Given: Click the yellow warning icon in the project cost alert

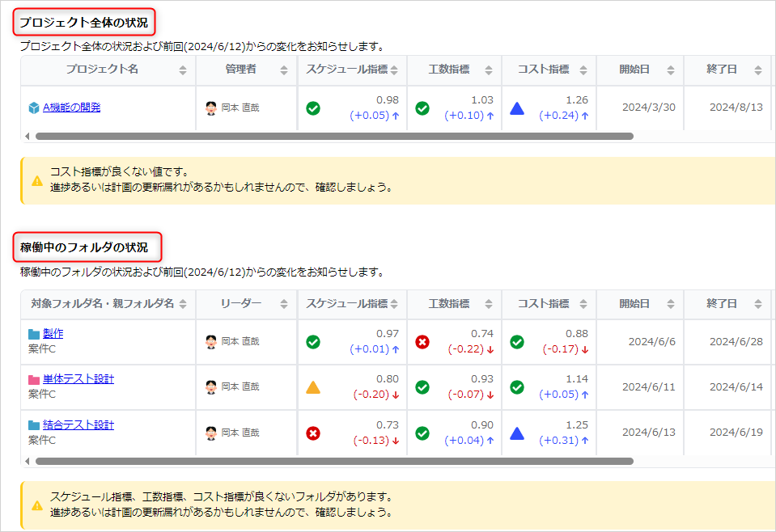Looking at the screenshot, I should point(37,180).
